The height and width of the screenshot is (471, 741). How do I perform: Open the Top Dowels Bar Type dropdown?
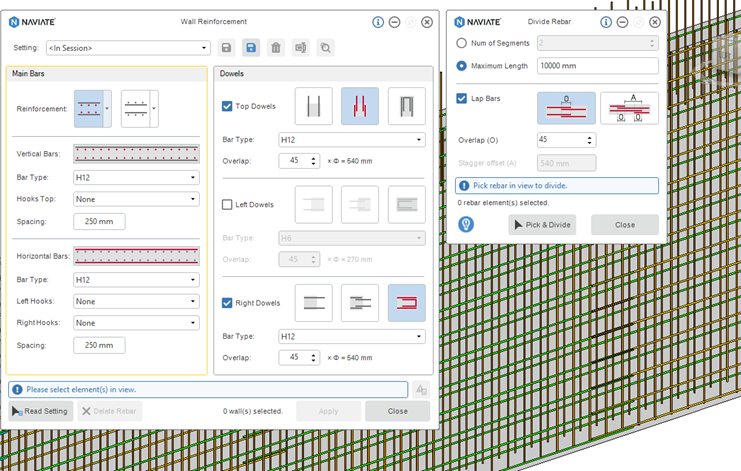[351, 140]
